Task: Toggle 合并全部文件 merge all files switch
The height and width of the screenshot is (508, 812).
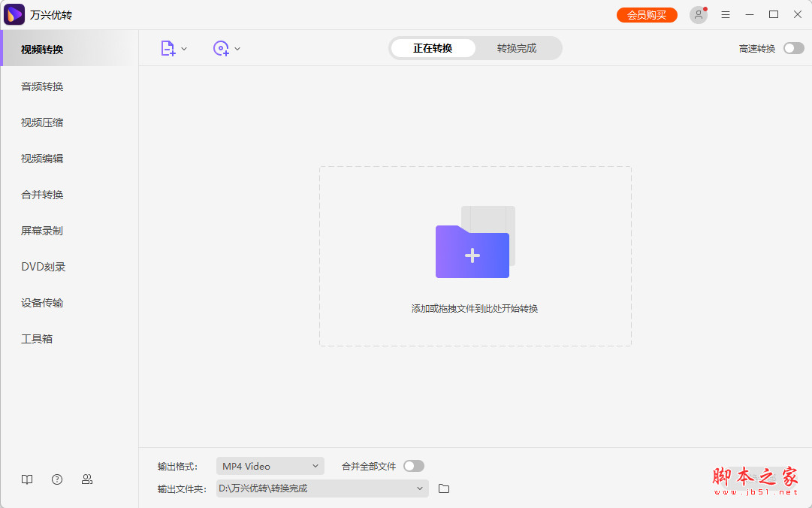Action: point(413,466)
